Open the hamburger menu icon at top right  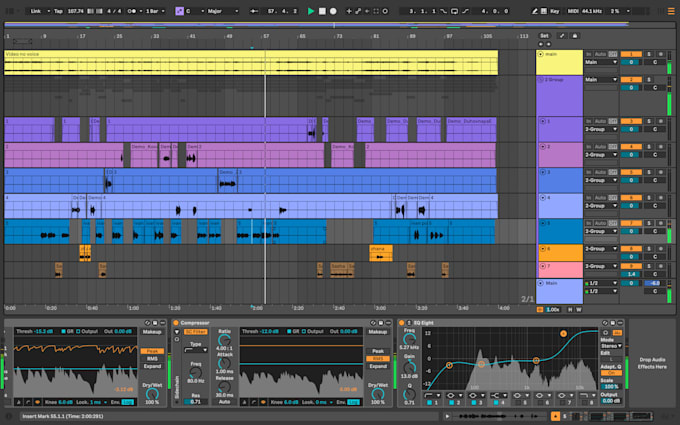point(671,11)
